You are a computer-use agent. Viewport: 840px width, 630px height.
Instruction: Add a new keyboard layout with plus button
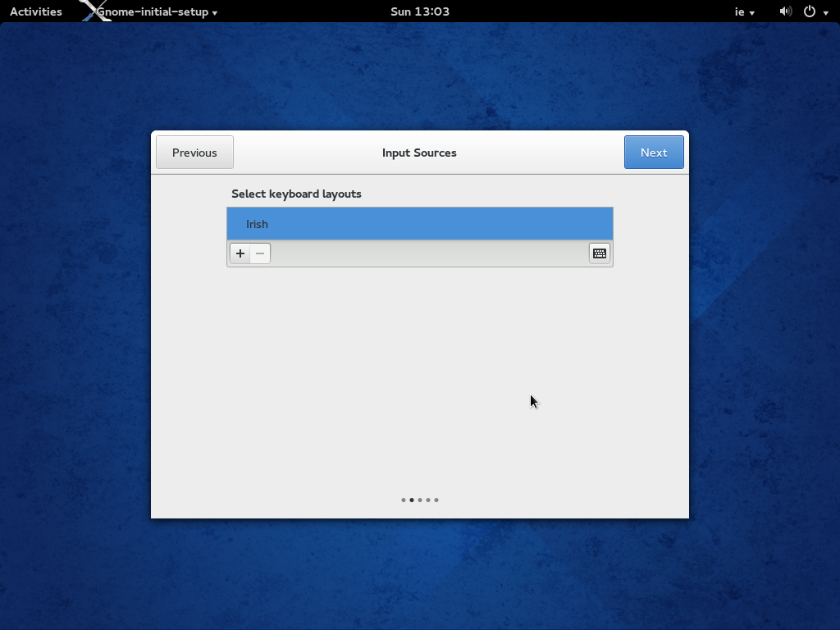tap(240, 253)
